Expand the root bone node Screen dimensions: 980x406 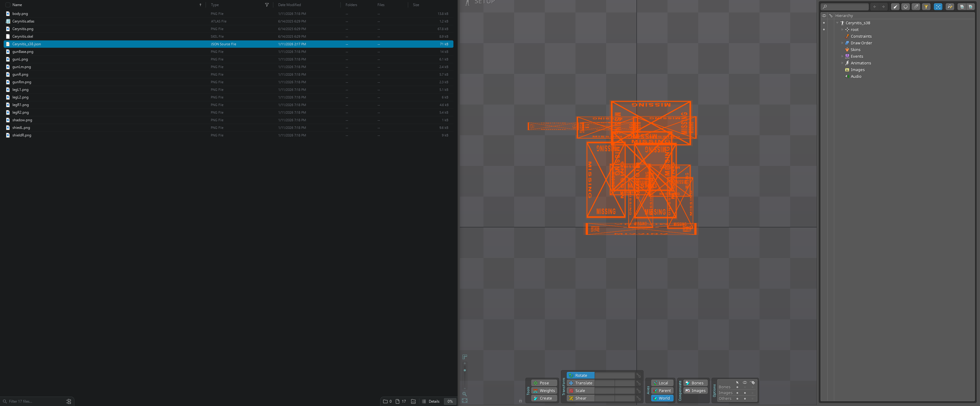842,30
